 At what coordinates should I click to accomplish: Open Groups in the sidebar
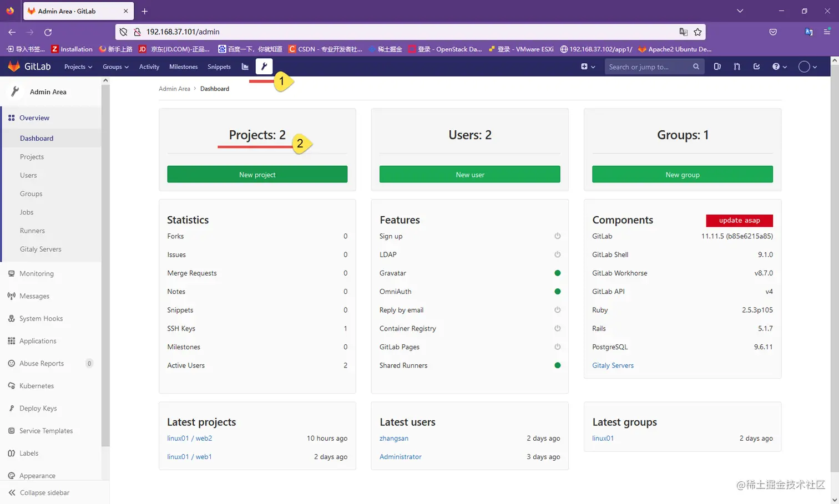click(31, 194)
